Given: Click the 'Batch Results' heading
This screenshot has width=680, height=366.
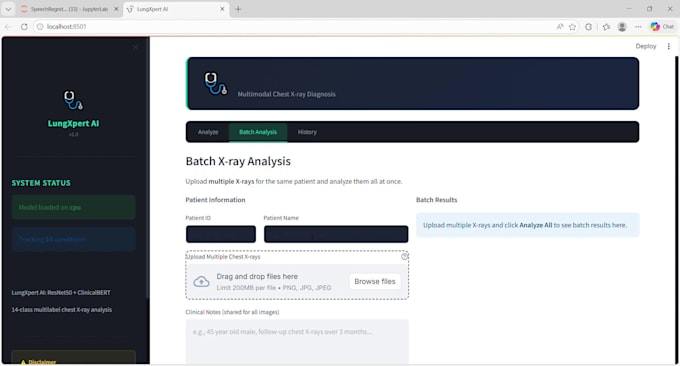Looking at the screenshot, I should click(x=437, y=200).
